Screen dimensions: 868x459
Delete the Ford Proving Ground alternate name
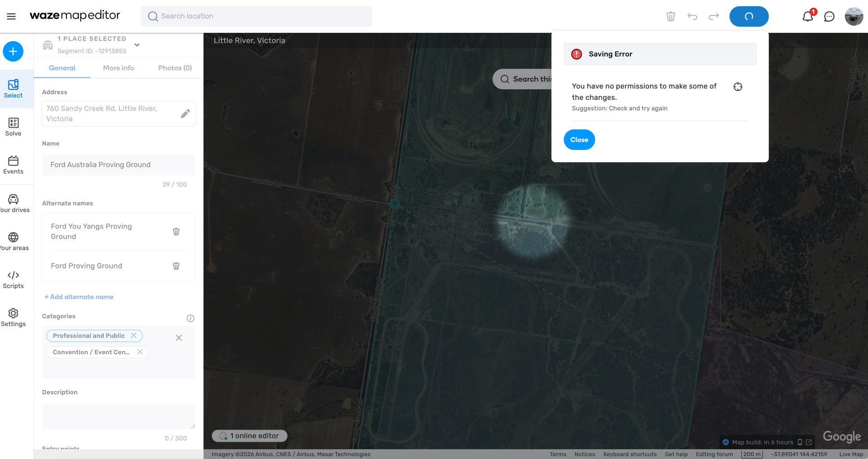click(176, 266)
